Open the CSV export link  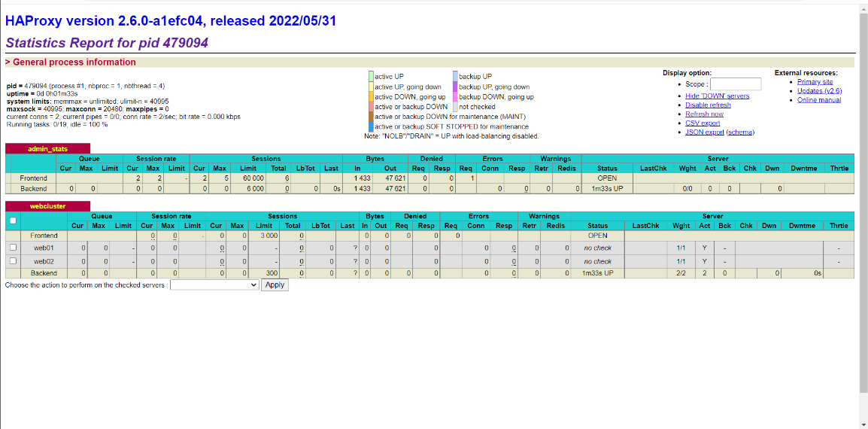703,123
